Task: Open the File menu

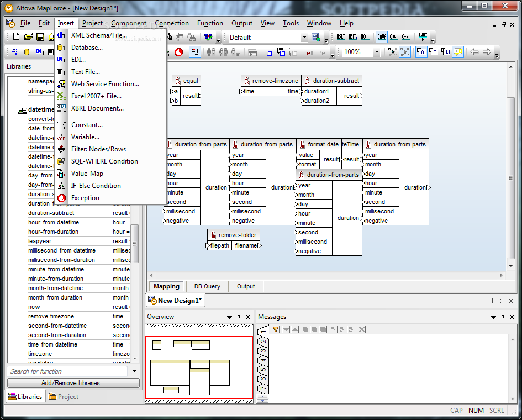Action: (x=25, y=23)
